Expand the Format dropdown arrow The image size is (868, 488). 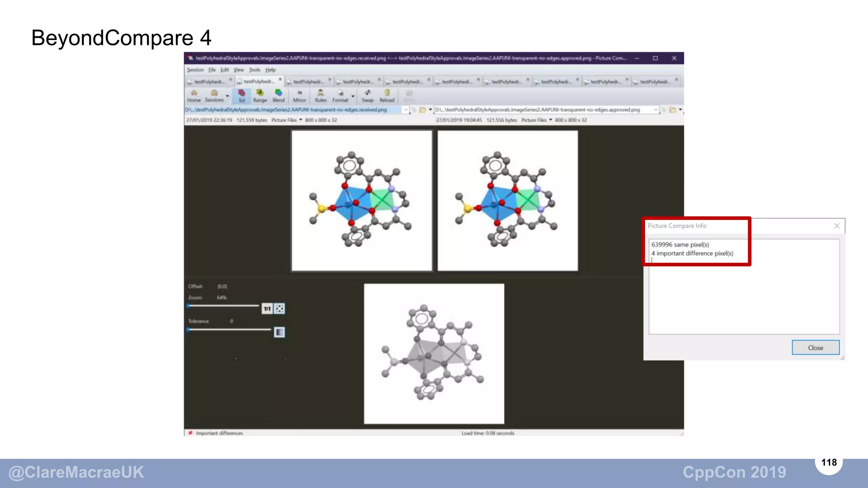(353, 97)
